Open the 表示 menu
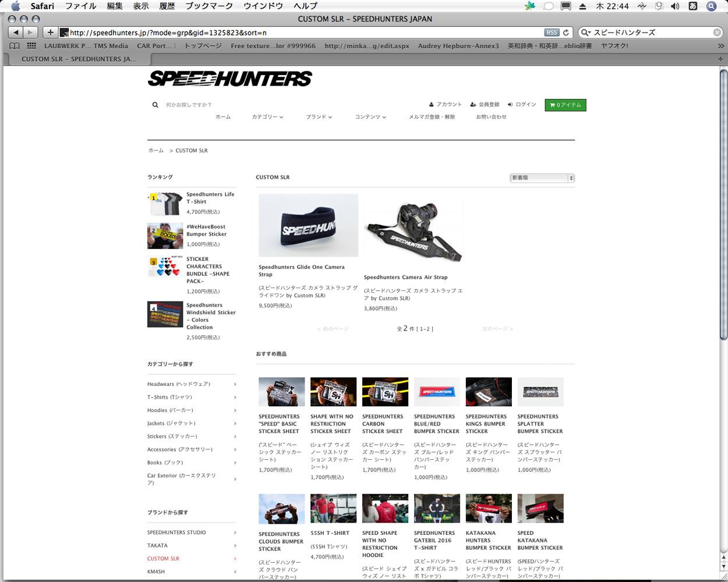The height and width of the screenshot is (582, 728). click(x=141, y=6)
